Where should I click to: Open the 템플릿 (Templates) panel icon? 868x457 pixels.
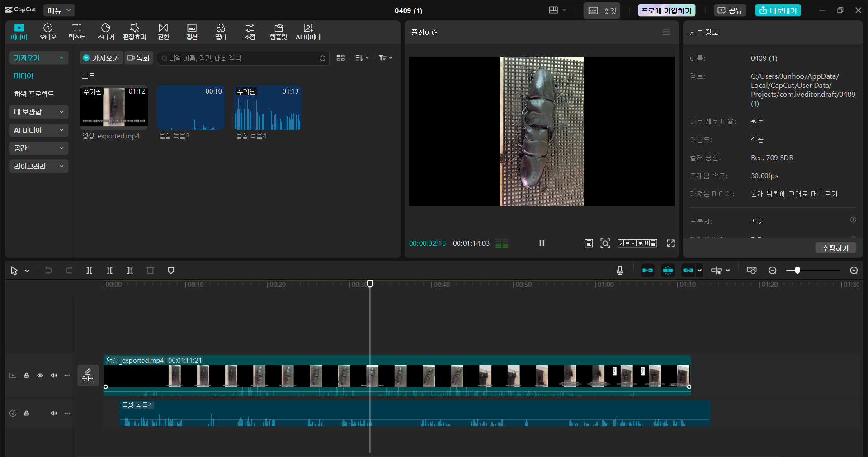pos(278,32)
